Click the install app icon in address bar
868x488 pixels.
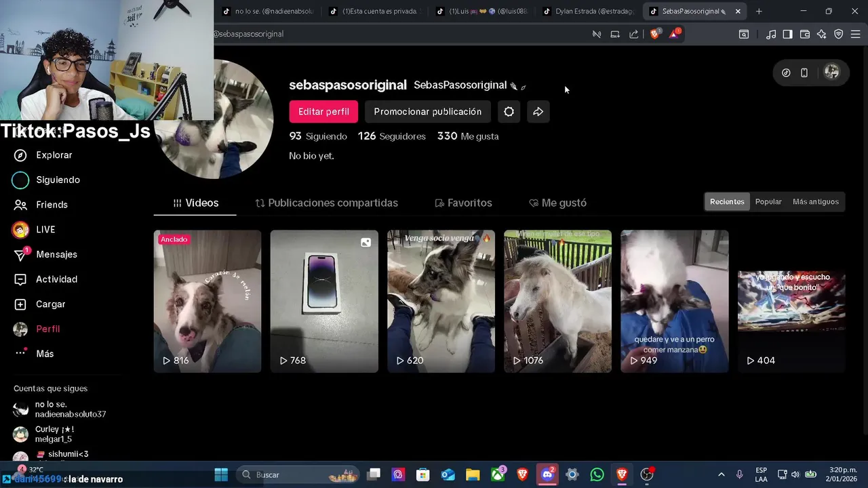tap(615, 34)
